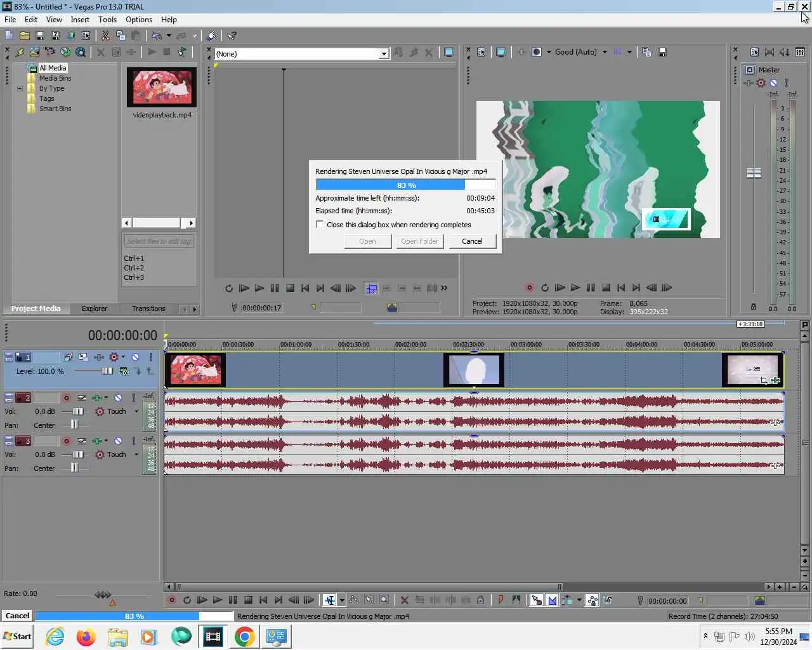The image size is (812, 650).
Task: Click the Ignore Event Grouping icon
Action: click(x=608, y=600)
